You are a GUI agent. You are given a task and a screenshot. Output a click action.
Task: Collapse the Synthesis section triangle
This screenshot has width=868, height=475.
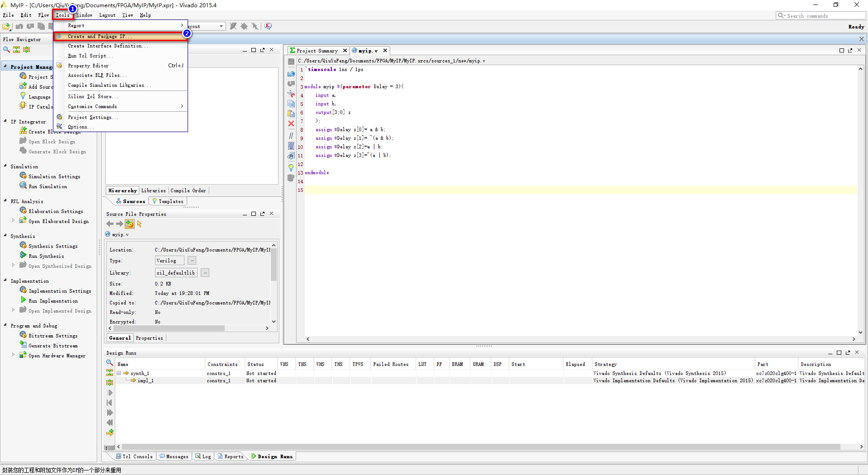pyautogui.click(x=5, y=236)
